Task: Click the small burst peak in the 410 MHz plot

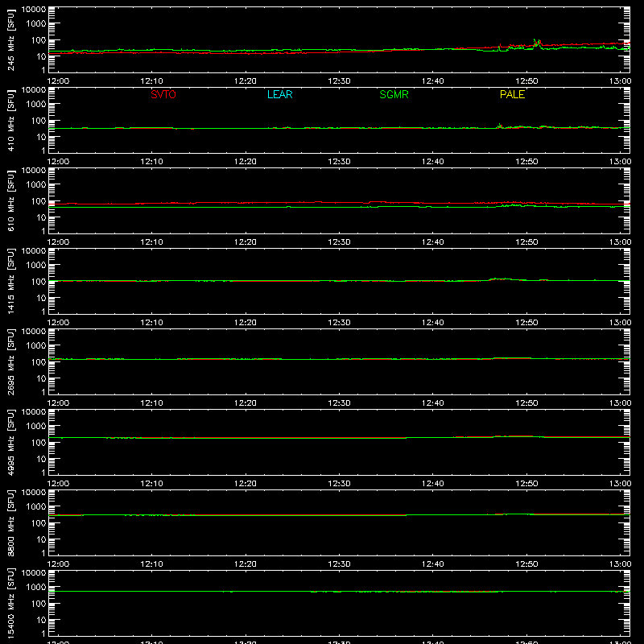Action: pyautogui.click(x=500, y=126)
